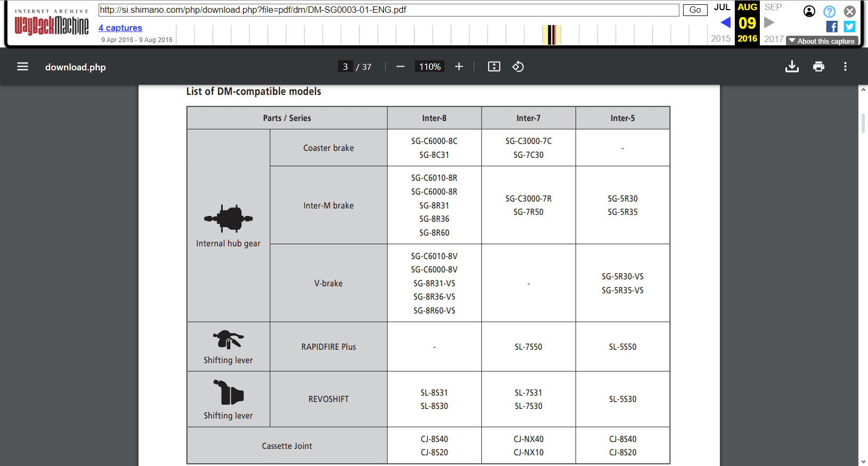Click the Inter-8 column header
The height and width of the screenshot is (466, 868).
pyautogui.click(x=434, y=118)
